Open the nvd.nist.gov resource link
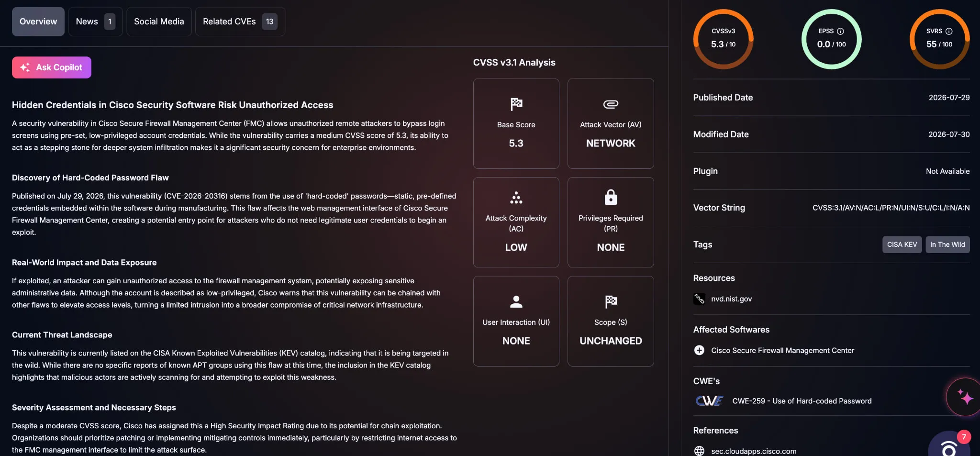This screenshot has width=980, height=456. pyautogui.click(x=731, y=299)
